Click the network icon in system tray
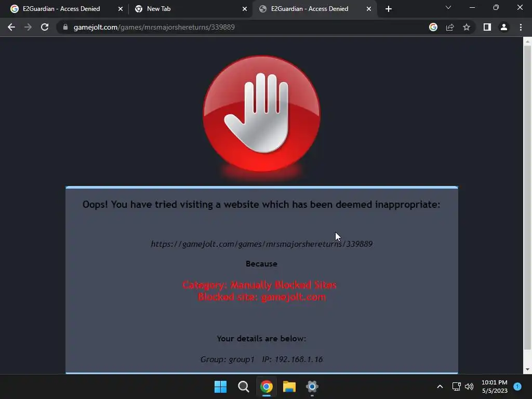Viewport: 532px width, 399px height. (x=456, y=387)
